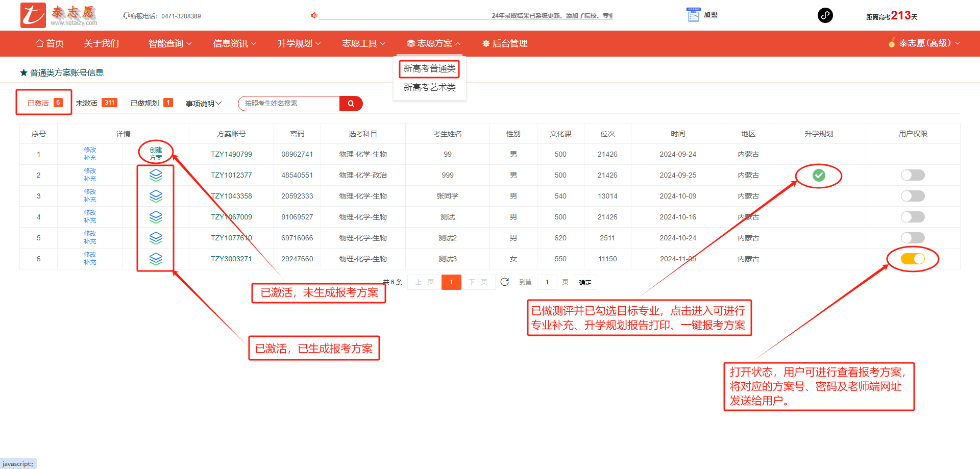Turn off user permission for 测试3

point(913,259)
